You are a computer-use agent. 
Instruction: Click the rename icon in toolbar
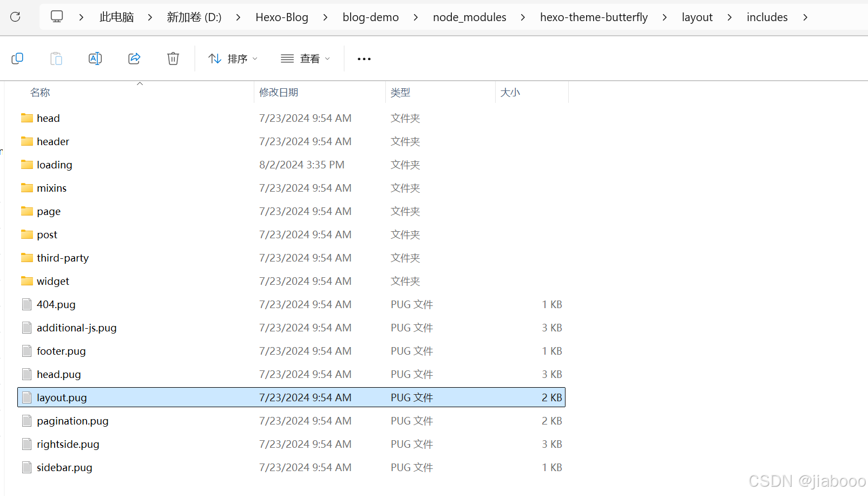95,58
